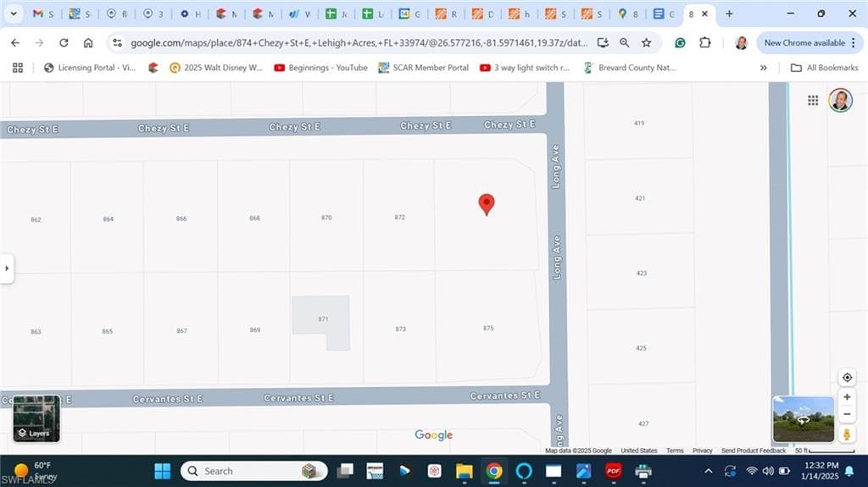This screenshot has width=868, height=487.
Task: Center map on your current location
Action: (x=847, y=378)
